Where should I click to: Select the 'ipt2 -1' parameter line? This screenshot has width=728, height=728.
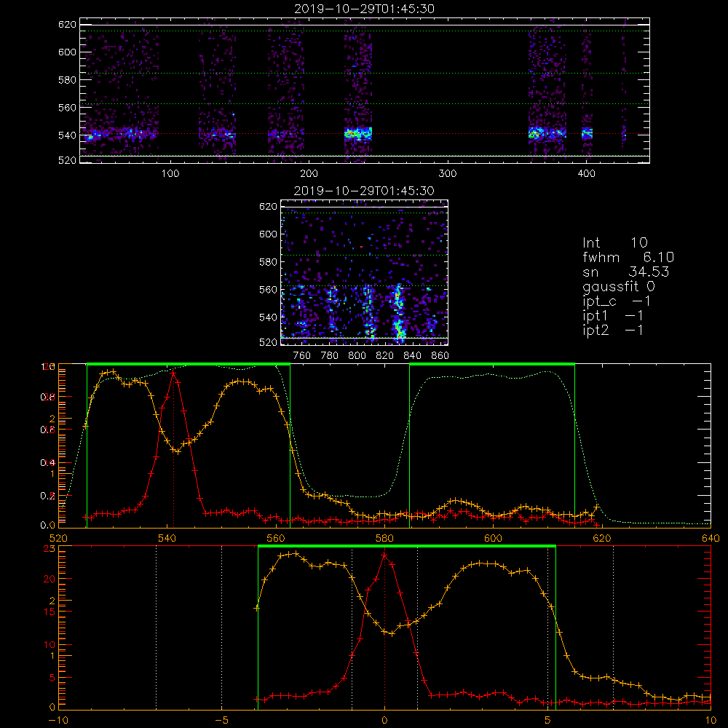pos(613,330)
